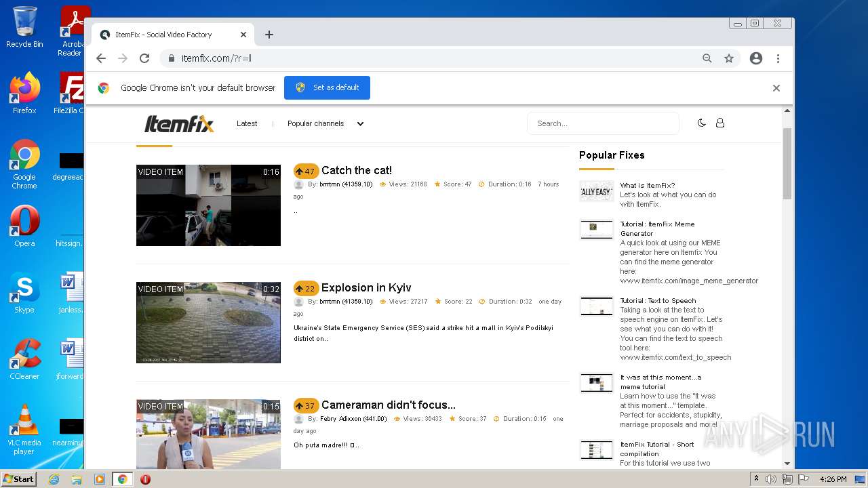Open the What is ItemFix? popular fix
Screen dimensions: 868x488
pyautogui.click(x=647, y=185)
